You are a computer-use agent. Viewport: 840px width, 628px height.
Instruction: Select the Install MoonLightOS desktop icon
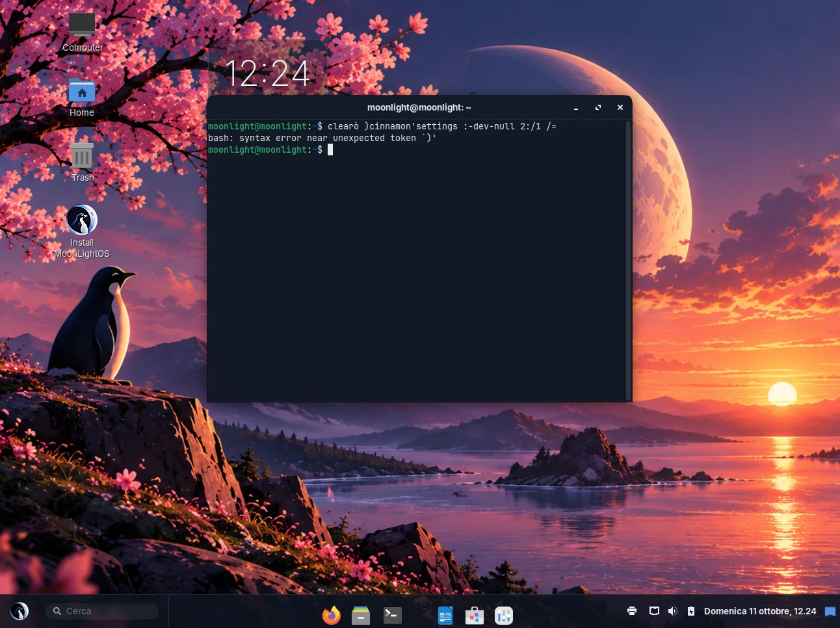point(82,231)
